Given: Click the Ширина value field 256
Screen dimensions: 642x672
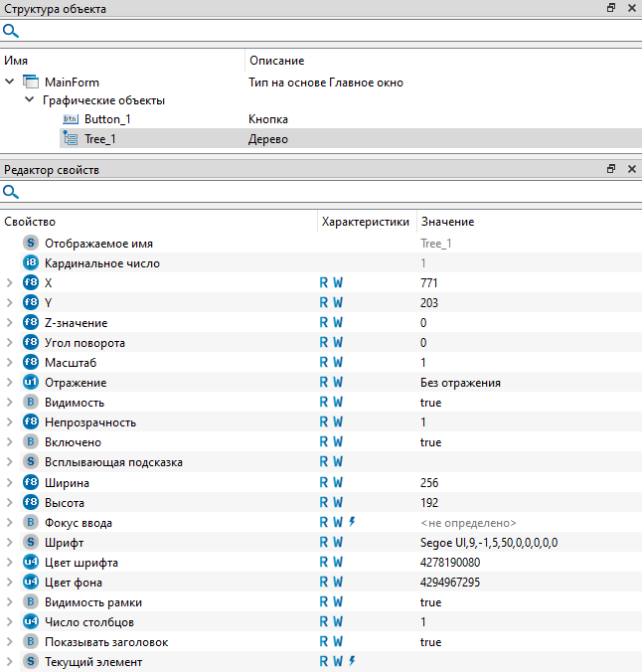Looking at the screenshot, I should [430, 482].
